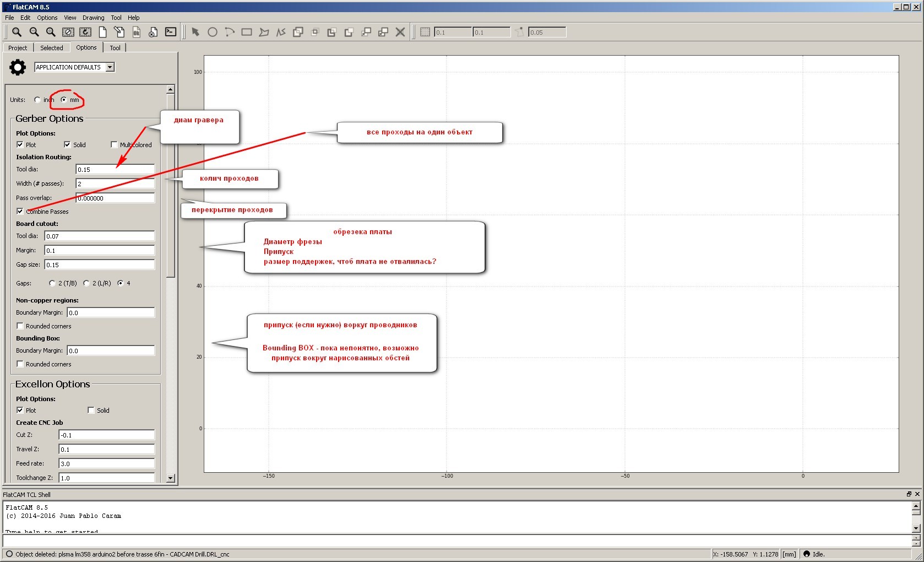Toggle the corner snap icon
Viewport: 924px width, 562px height.
520,32
